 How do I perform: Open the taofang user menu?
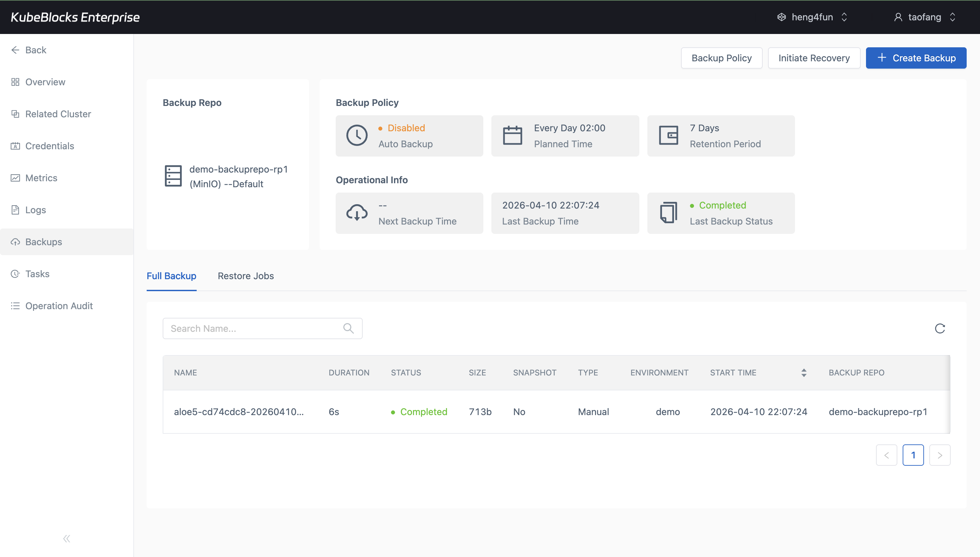click(925, 17)
